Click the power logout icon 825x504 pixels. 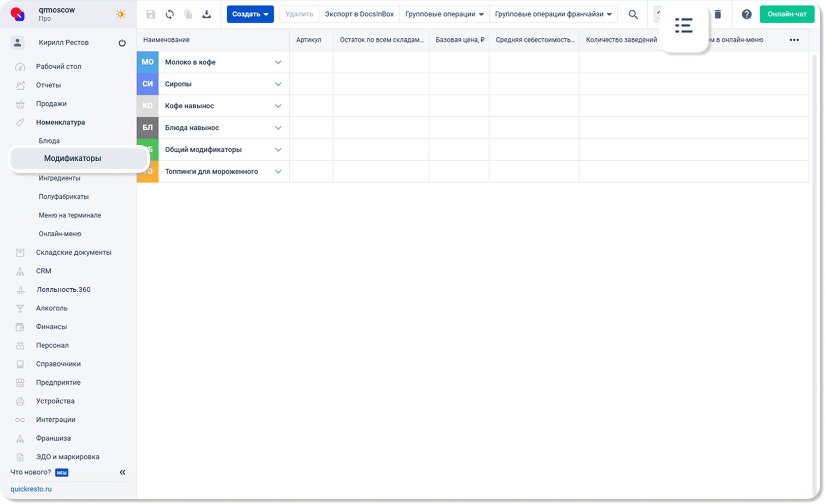122,43
